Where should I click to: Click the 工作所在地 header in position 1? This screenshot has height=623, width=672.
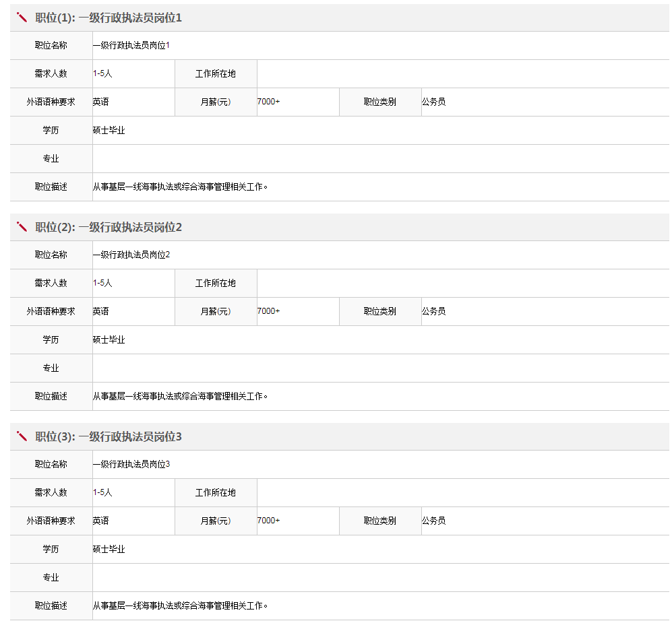[x=215, y=73]
